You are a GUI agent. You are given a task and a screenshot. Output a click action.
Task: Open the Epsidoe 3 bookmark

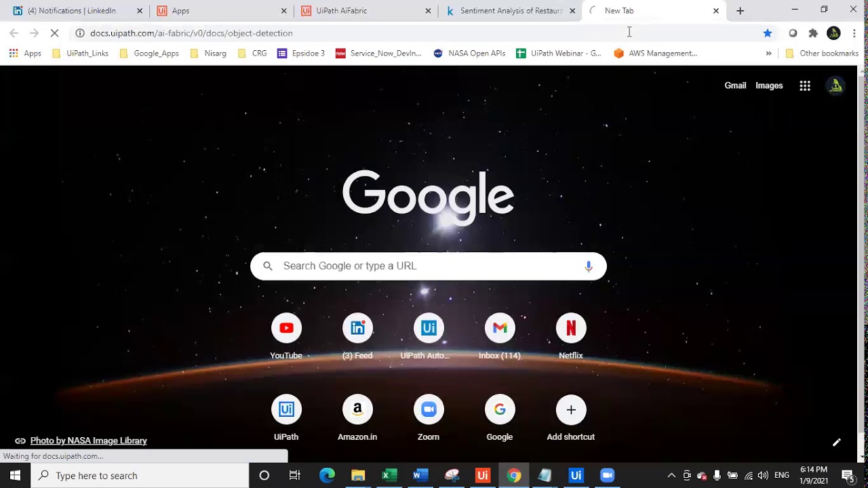click(301, 54)
